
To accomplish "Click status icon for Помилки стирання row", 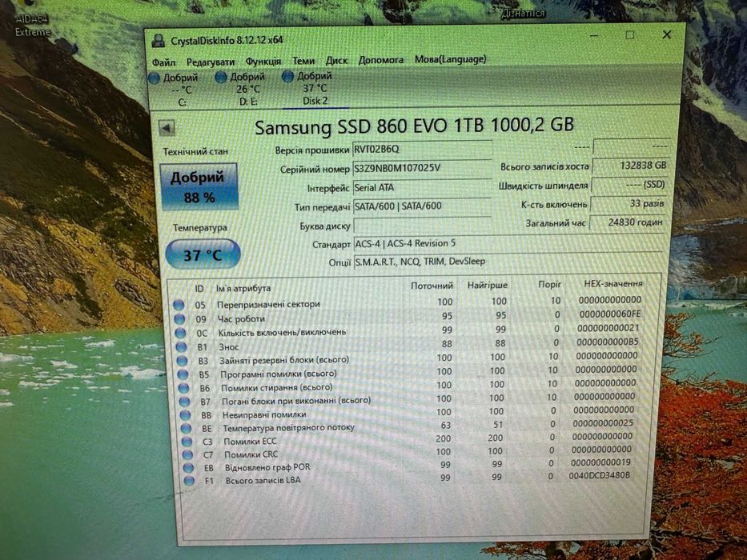I will (x=184, y=389).
